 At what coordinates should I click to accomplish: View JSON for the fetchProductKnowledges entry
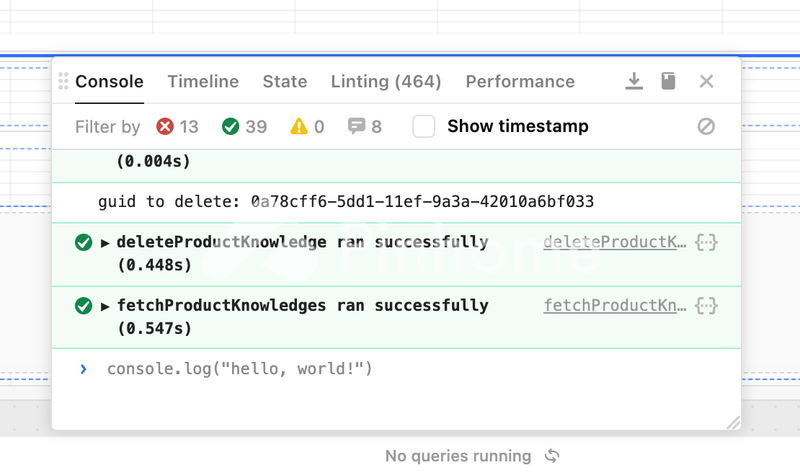coord(706,305)
